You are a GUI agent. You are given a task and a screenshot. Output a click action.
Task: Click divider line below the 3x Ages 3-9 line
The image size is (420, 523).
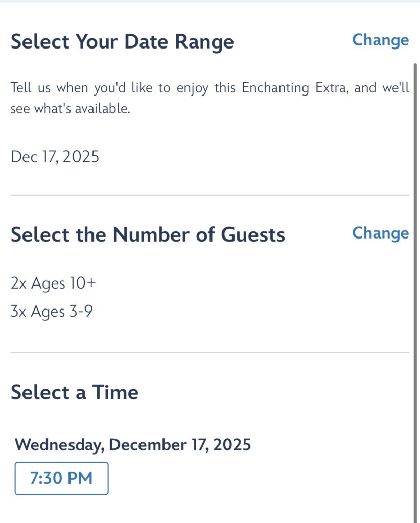pyautogui.click(x=209, y=352)
